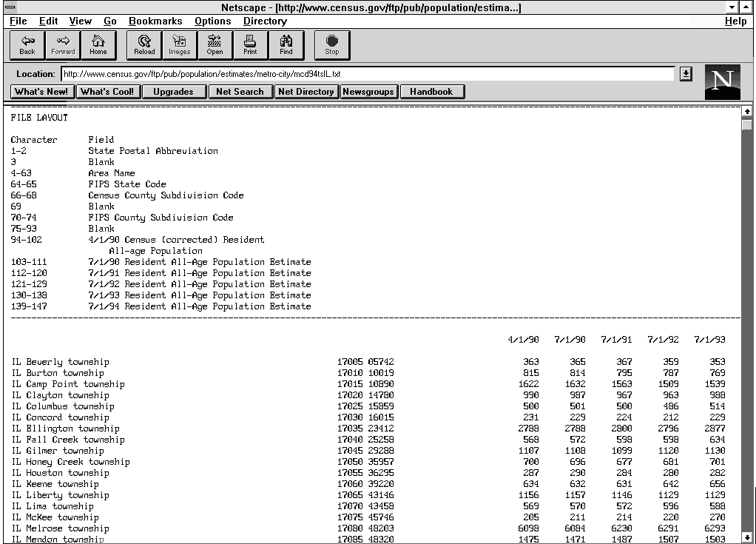
Task: Click the '17005 05742' code value
Action: click(365, 362)
